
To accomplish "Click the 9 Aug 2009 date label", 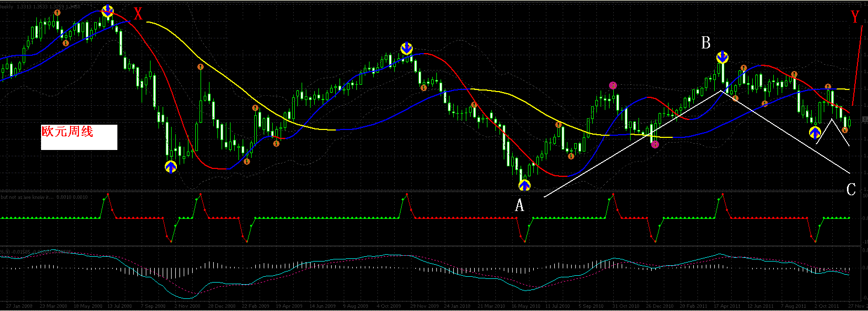I will (x=355, y=306).
